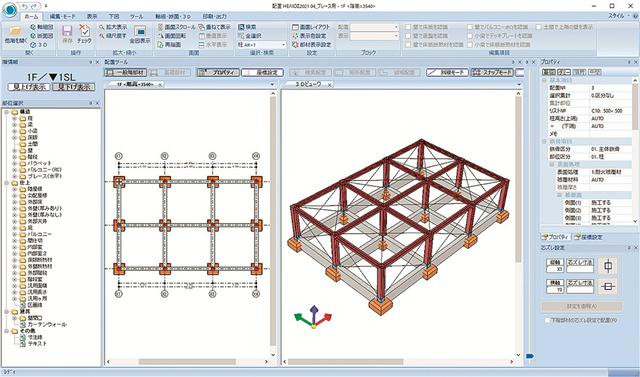The image size is (640, 377).
Task: Tick the checkbox below the offset apply button
Action: click(x=548, y=320)
